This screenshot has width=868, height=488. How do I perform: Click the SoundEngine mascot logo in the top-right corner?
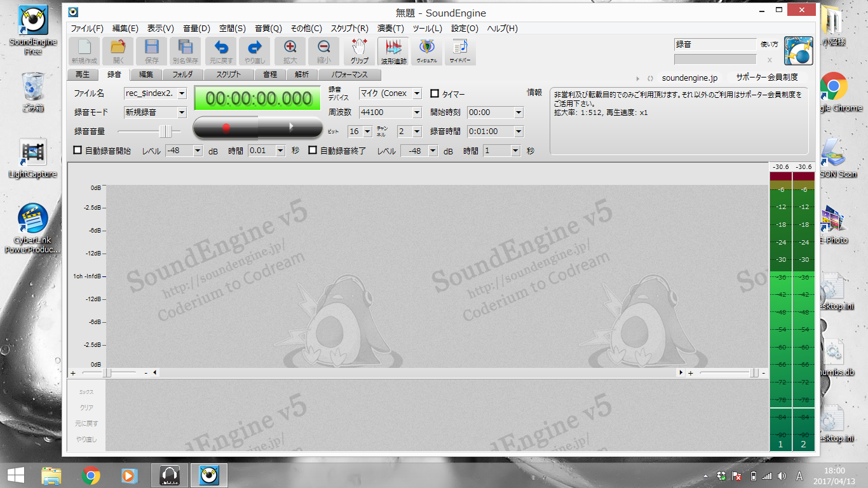[x=798, y=51]
